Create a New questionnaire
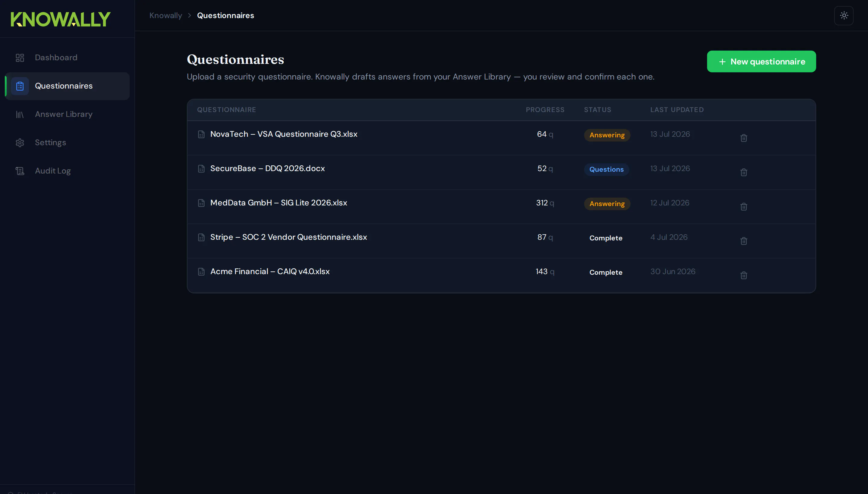The width and height of the screenshot is (868, 494). click(761, 61)
